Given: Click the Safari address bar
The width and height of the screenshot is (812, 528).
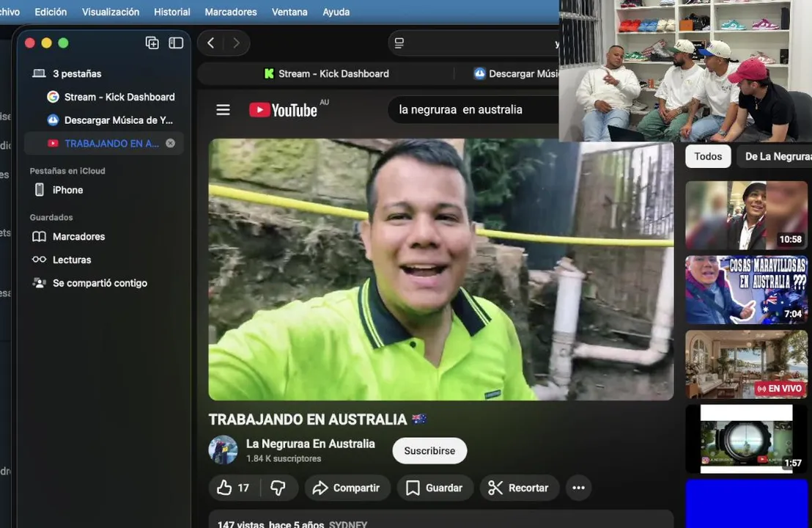Looking at the screenshot, I should 474,43.
